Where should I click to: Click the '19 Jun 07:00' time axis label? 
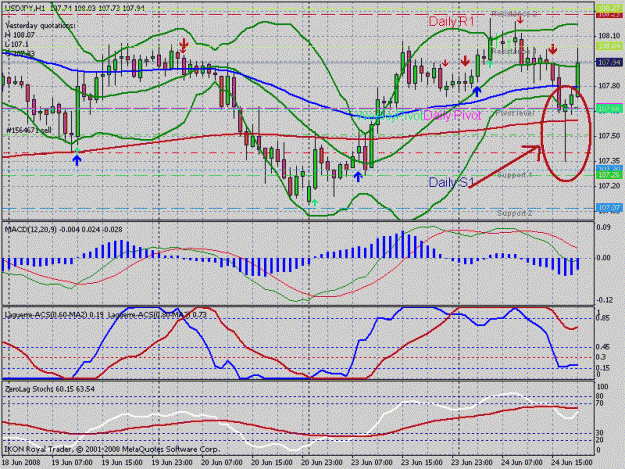72,463
